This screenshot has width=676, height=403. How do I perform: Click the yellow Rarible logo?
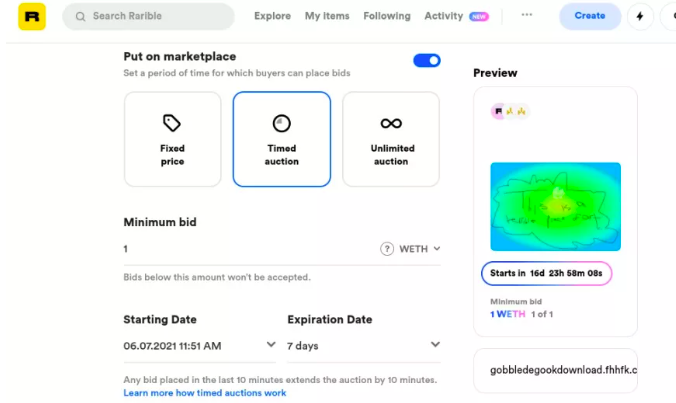[32, 17]
